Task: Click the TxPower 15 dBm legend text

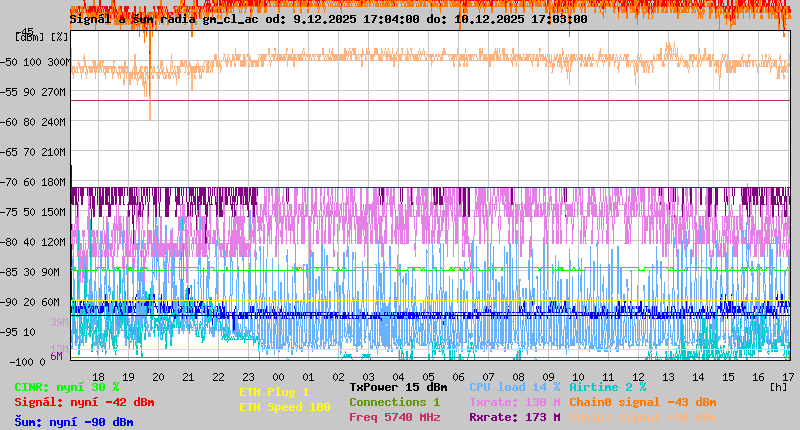Action: tap(398, 387)
